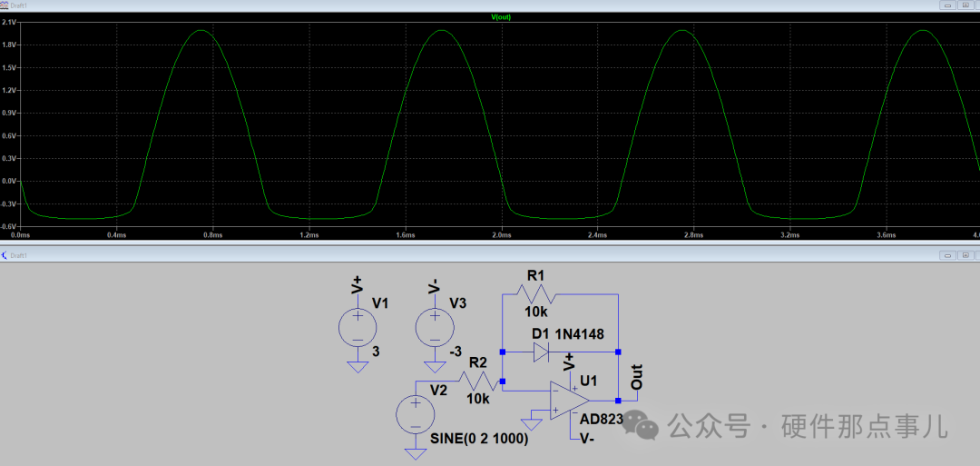Click the ground symbol at op-amp input
The width and height of the screenshot is (980, 466).
531,423
